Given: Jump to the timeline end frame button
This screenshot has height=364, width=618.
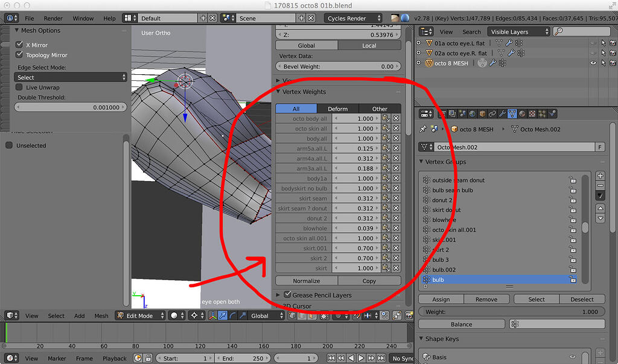Looking at the screenshot, I should pos(381,358).
